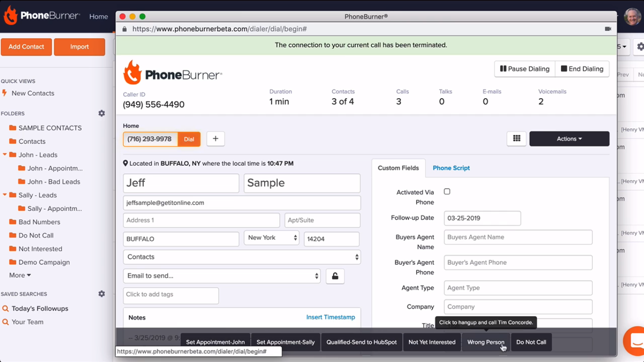Screen dimensions: 644x362
Task: Click the plus button to add phone number
Action: 216,139
